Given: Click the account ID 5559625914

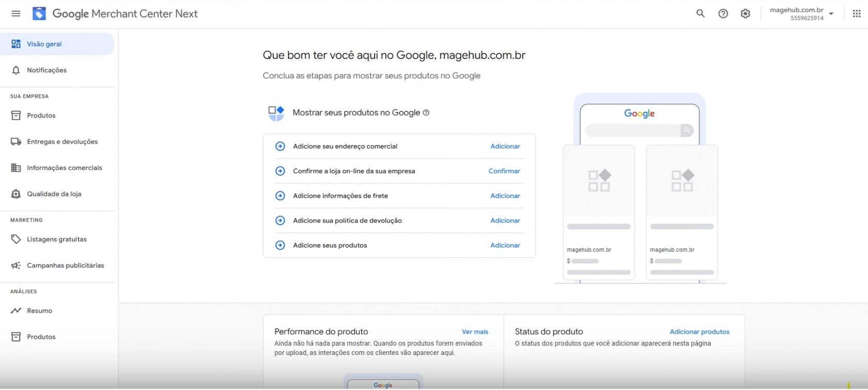Looking at the screenshot, I should pos(807,18).
